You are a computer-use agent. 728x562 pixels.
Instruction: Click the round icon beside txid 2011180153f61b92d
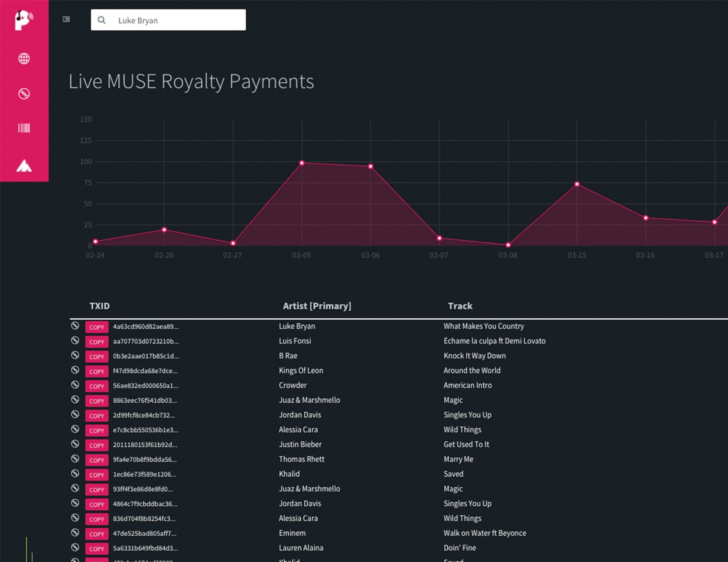pyautogui.click(x=75, y=444)
